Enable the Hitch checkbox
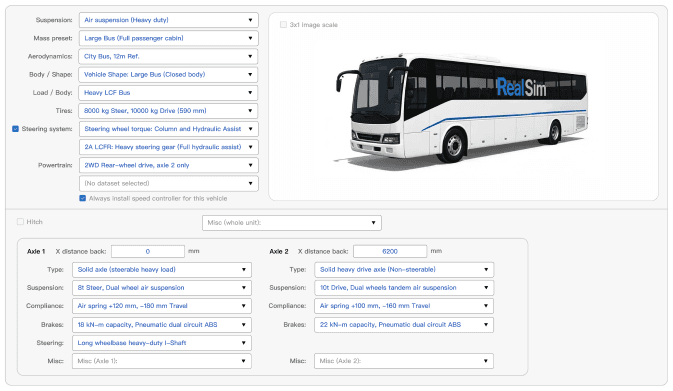673x391 pixels. [20, 222]
